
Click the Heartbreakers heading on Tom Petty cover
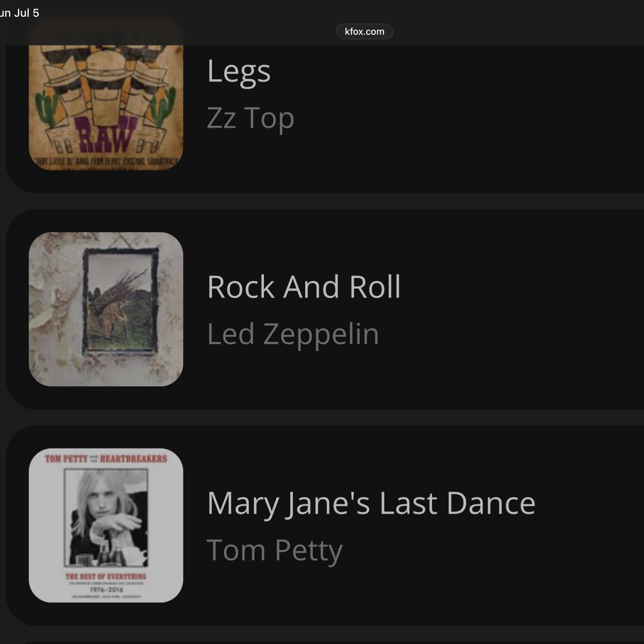tap(134, 459)
